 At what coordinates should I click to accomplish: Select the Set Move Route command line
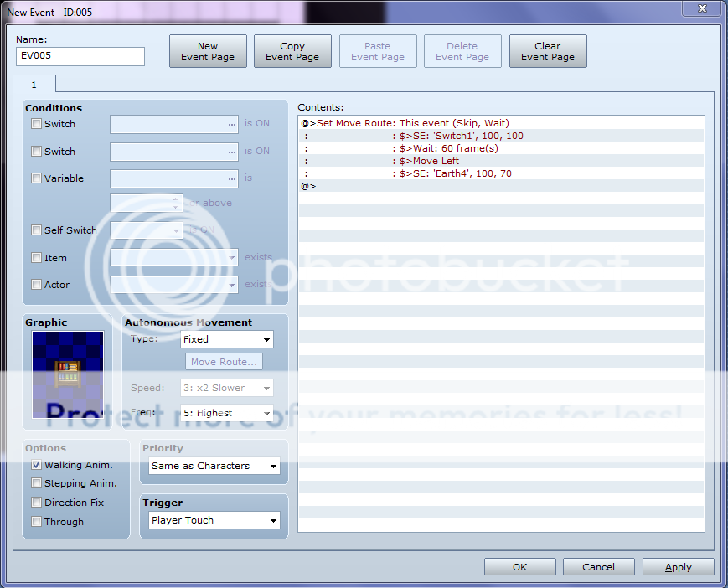point(405,123)
